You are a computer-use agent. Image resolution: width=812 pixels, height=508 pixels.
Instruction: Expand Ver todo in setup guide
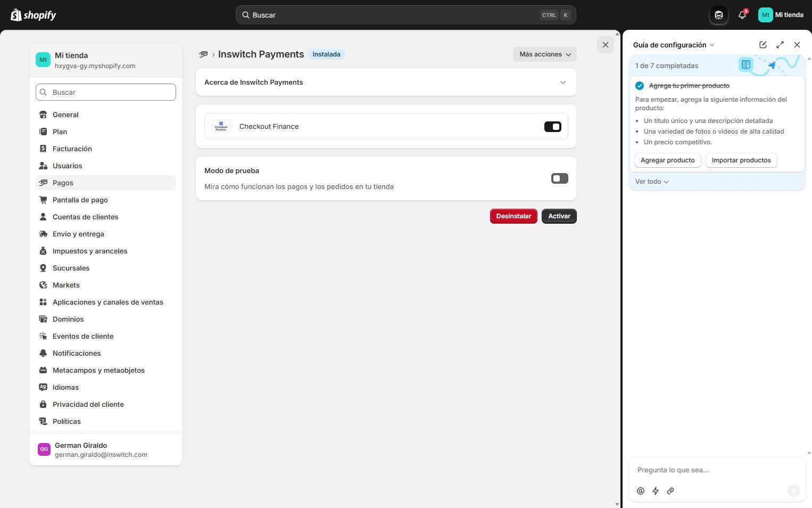pos(652,182)
